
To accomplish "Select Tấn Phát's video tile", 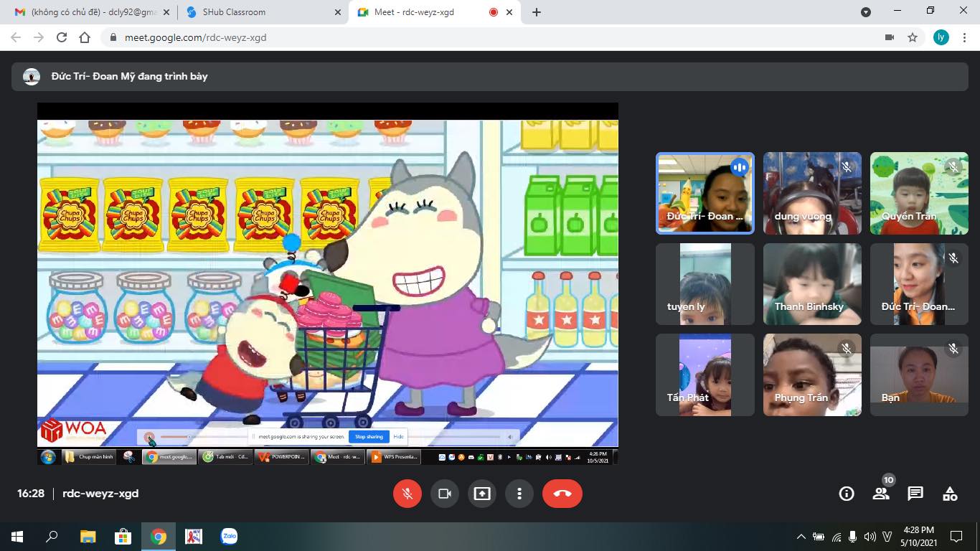I will [x=705, y=375].
